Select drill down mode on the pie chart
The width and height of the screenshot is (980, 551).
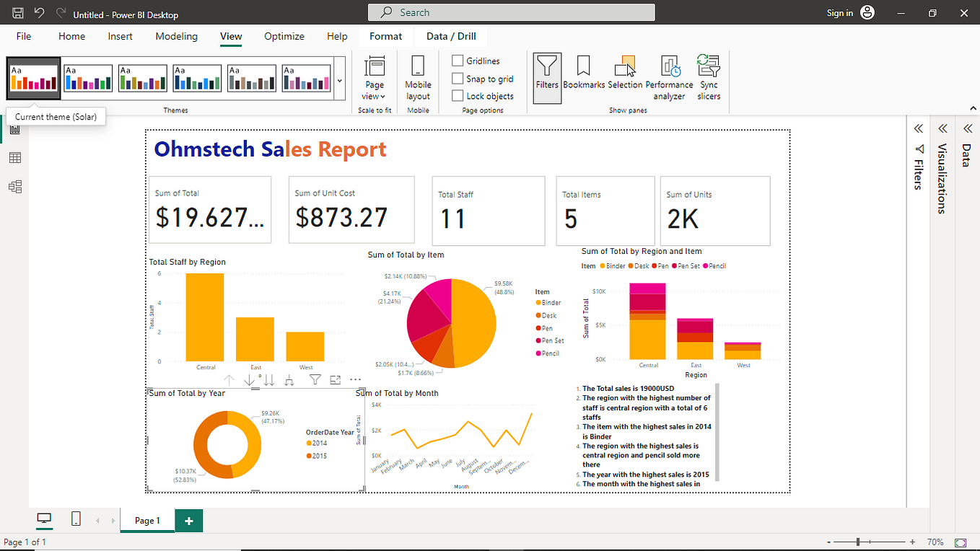pos(249,379)
